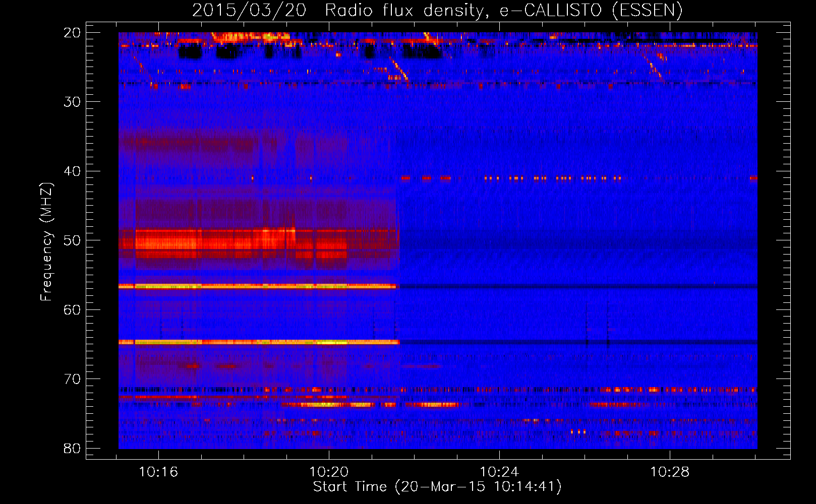Click the time tick label "10:24"

pyautogui.click(x=499, y=472)
